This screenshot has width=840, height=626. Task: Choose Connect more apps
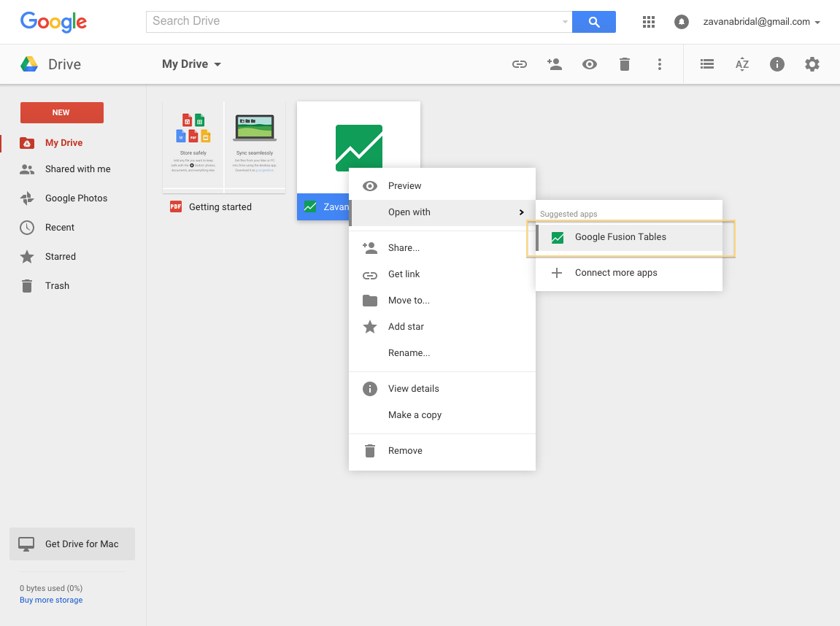click(629, 273)
